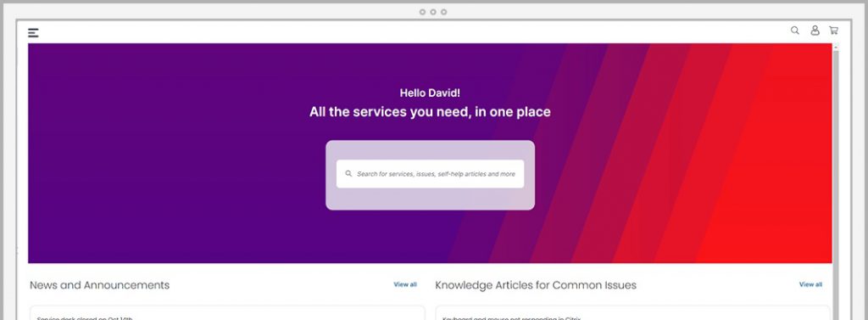Focus the services search input field
This screenshot has height=320, width=868.
[x=430, y=174]
